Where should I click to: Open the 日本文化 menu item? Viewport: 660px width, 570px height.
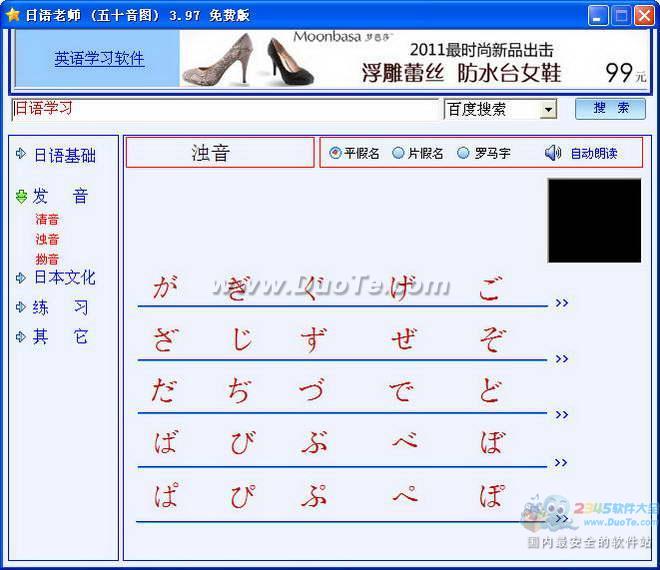(64, 277)
